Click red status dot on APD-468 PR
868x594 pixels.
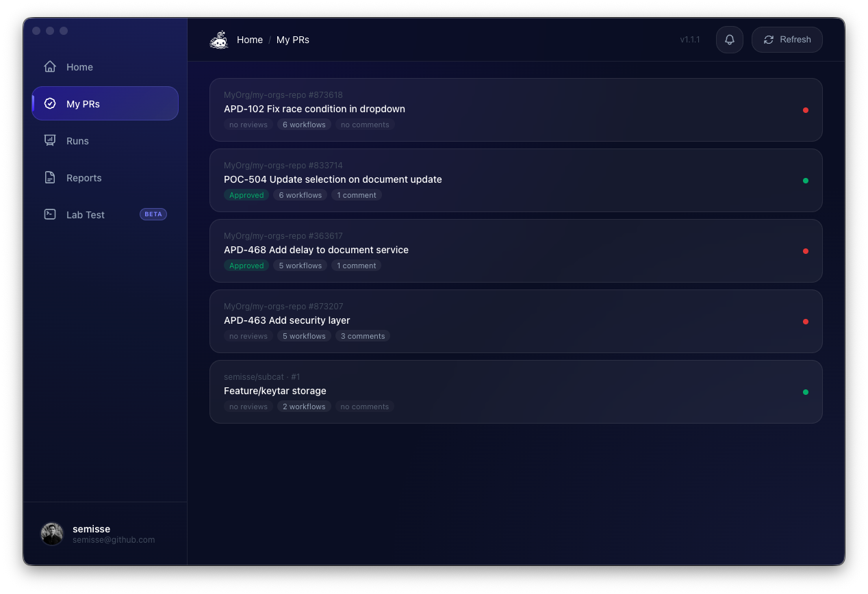coord(806,251)
